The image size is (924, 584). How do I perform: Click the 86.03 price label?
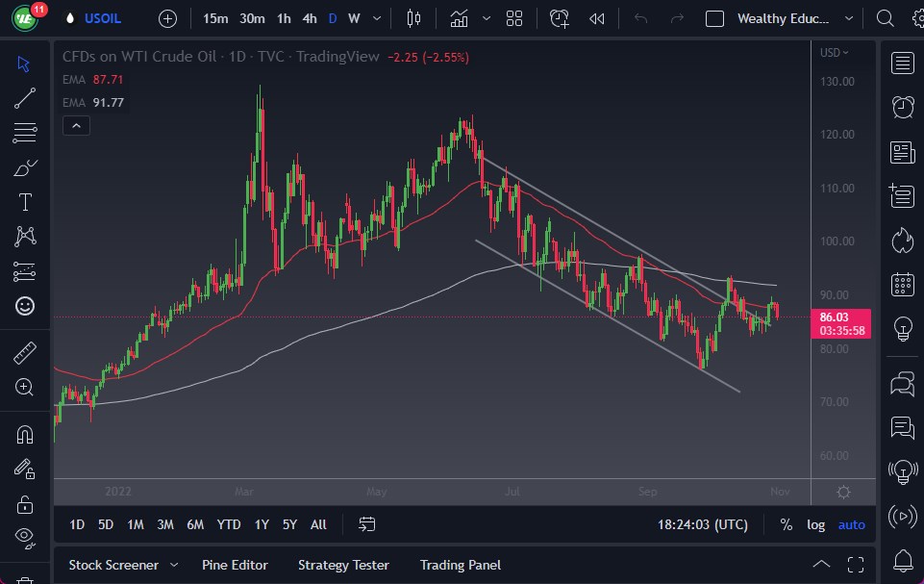tap(841, 316)
